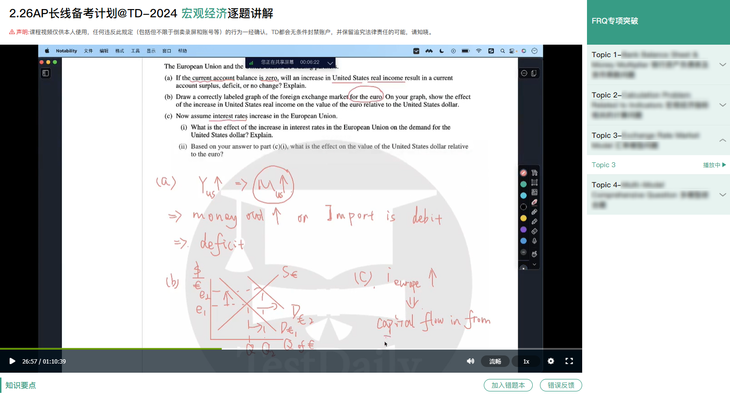Open the player settings gear
The image size is (730, 402).
coord(551,361)
